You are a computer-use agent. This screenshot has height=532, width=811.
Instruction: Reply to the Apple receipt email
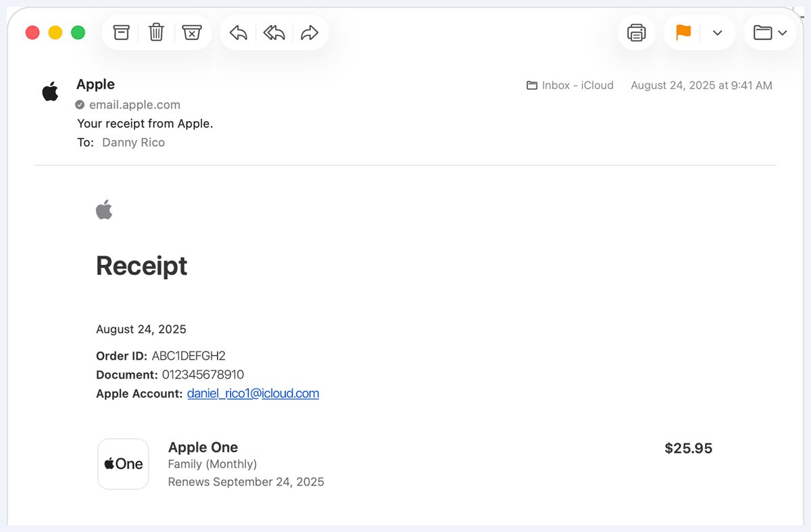click(x=239, y=32)
